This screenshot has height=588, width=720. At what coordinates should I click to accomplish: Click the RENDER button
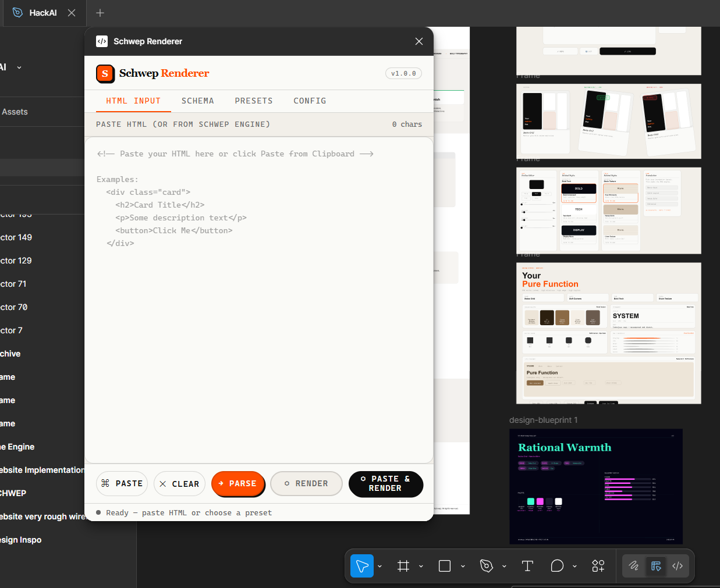point(306,483)
